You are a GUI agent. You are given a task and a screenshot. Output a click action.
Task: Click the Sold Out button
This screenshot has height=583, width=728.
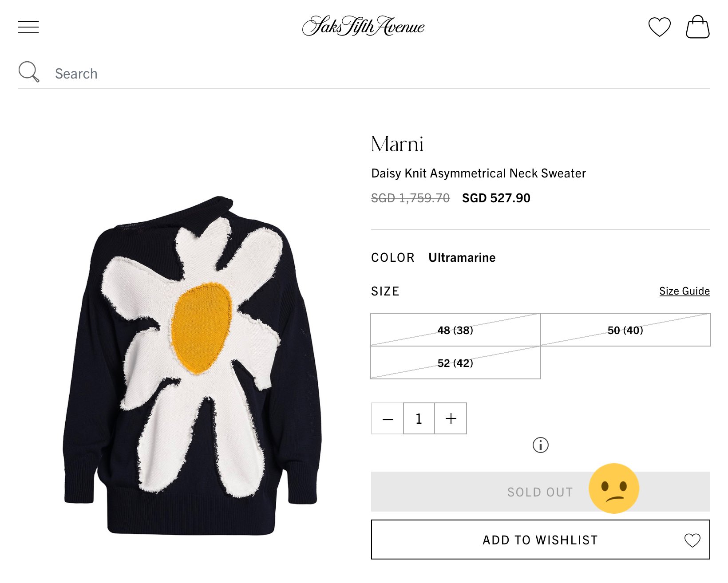[x=540, y=492]
